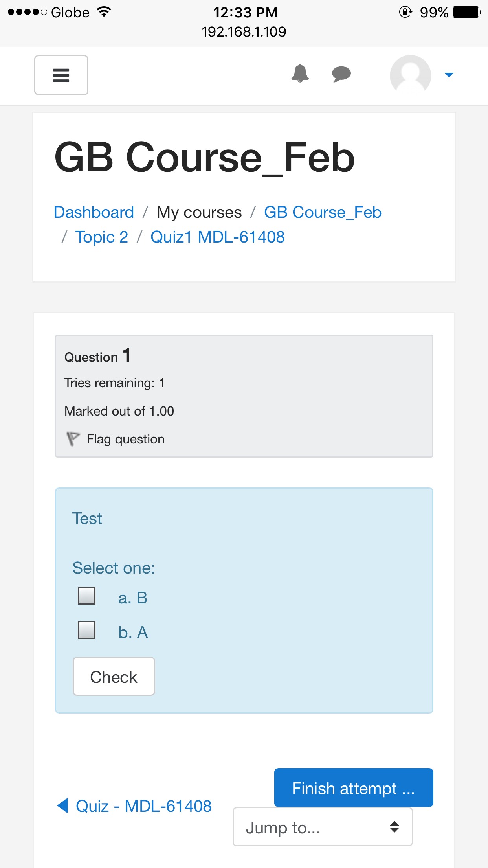
Task: Go to Dashboard breadcrumb
Action: (94, 212)
